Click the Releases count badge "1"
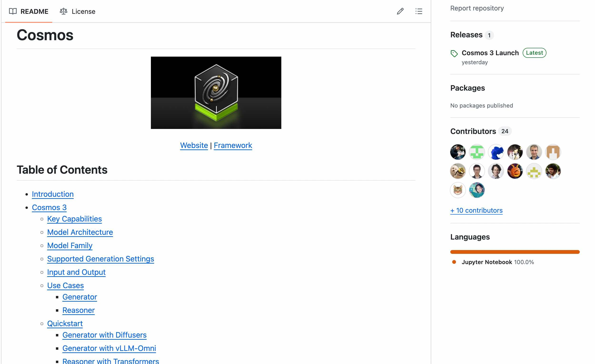595x364 pixels. click(x=489, y=35)
